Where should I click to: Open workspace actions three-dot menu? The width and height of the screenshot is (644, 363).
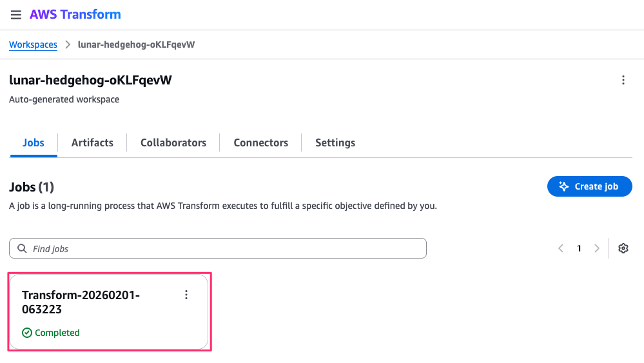623,80
